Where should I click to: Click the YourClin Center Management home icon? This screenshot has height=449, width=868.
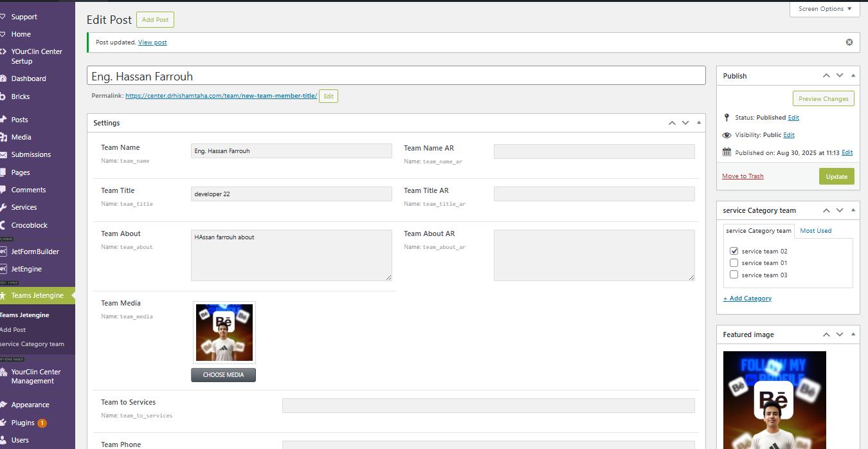(3, 372)
